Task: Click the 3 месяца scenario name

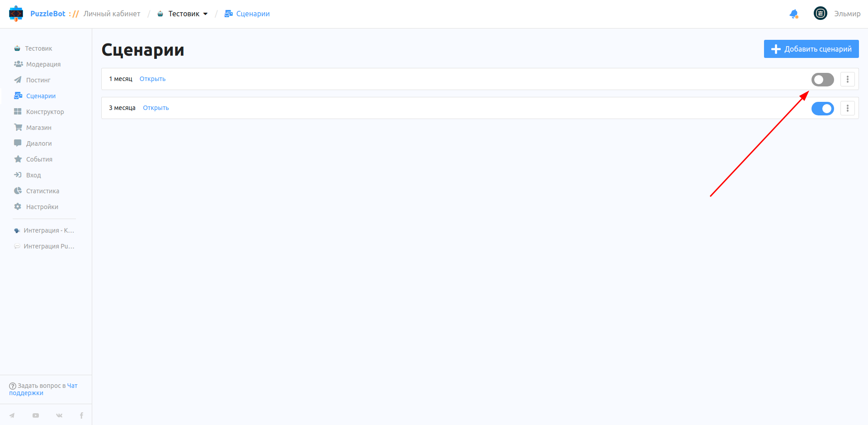Action: [x=122, y=108]
